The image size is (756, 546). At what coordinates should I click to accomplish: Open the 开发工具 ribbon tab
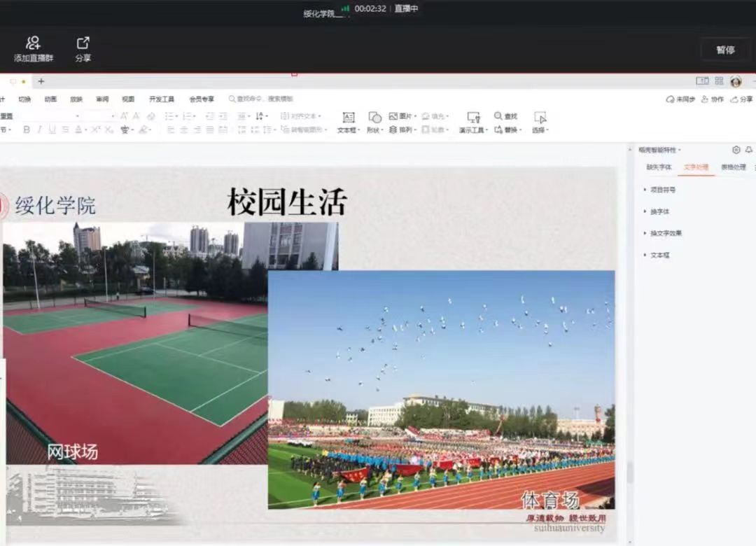pos(161,99)
